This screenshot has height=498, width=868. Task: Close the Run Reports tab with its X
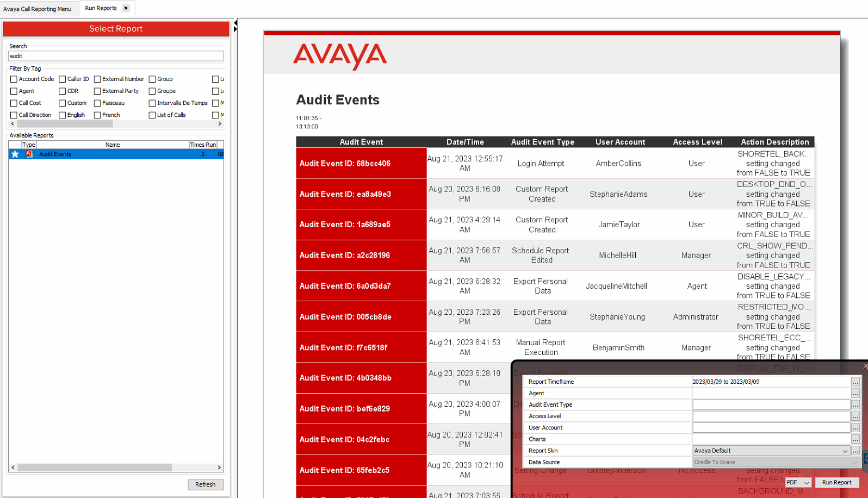(126, 8)
